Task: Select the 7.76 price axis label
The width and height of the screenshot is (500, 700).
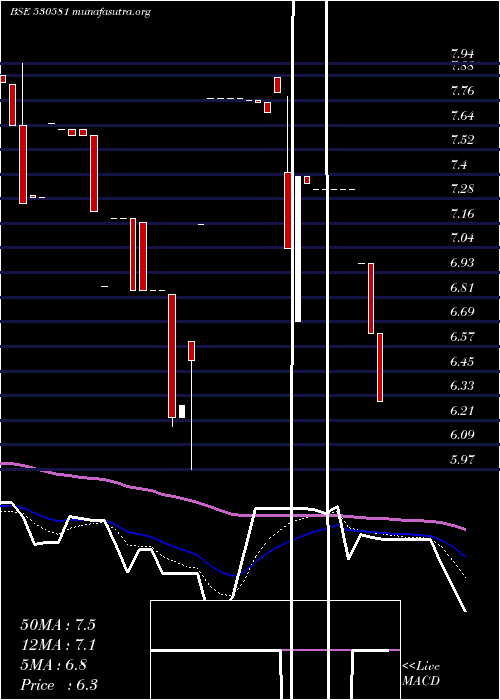Action: coord(462,91)
